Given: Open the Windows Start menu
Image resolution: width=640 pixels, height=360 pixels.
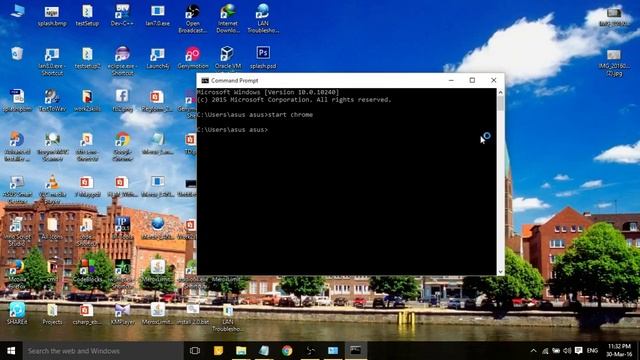Looking at the screenshot, I should click(x=11, y=351).
